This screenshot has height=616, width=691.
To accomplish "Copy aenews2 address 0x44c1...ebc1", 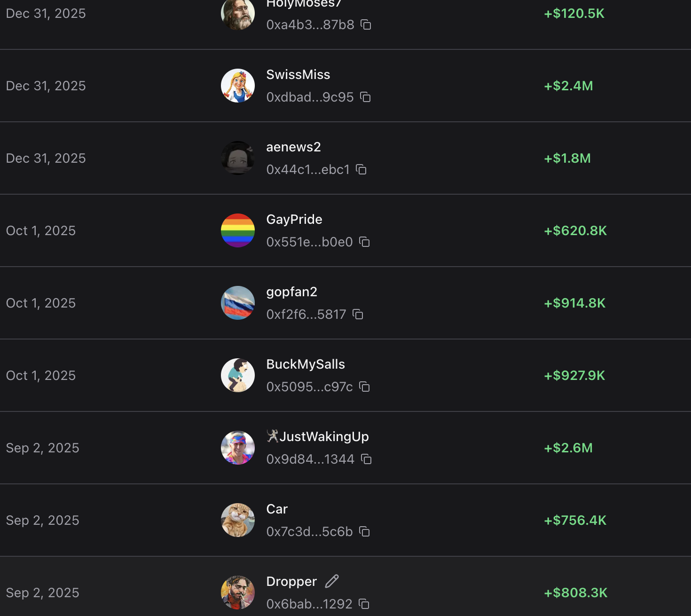I will click(361, 169).
